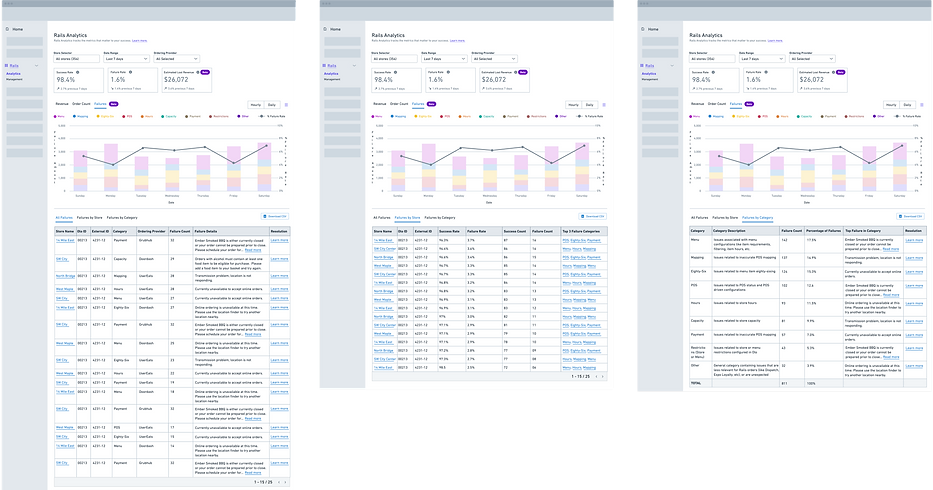The image size is (933, 490).
Task: Open Store Selector field in Failures by Store mockup
Action: 395,59
